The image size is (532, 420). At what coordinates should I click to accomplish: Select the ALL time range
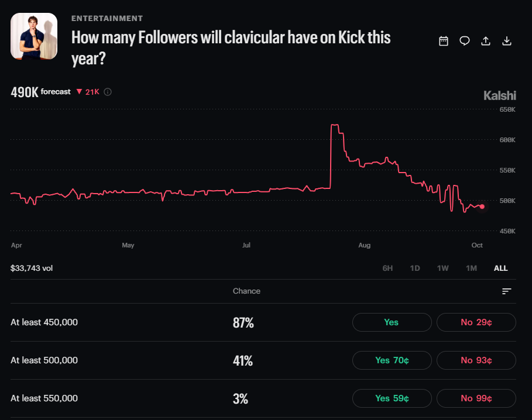click(x=501, y=268)
